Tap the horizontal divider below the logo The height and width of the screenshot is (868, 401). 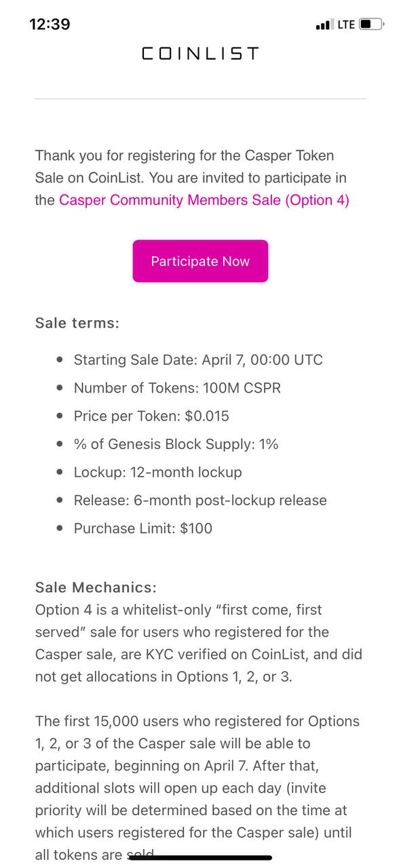(200, 99)
